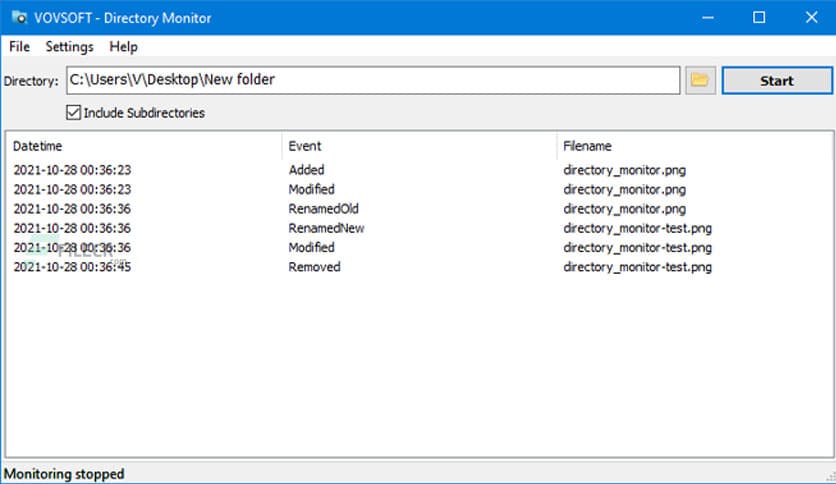The width and height of the screenshot is (836, 484).
Task: Select the Modified event for directory_monitor-test.png
Action: (x=311, y=247)
